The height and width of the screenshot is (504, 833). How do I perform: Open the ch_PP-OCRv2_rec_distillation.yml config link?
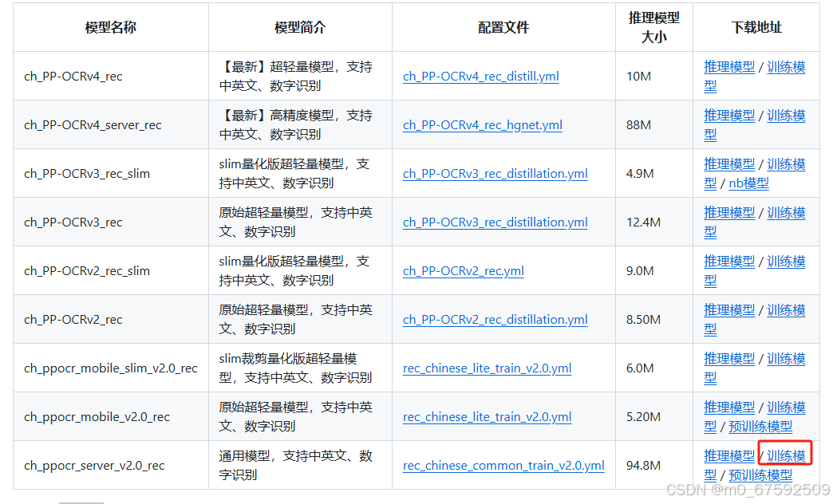pos(495,320)
